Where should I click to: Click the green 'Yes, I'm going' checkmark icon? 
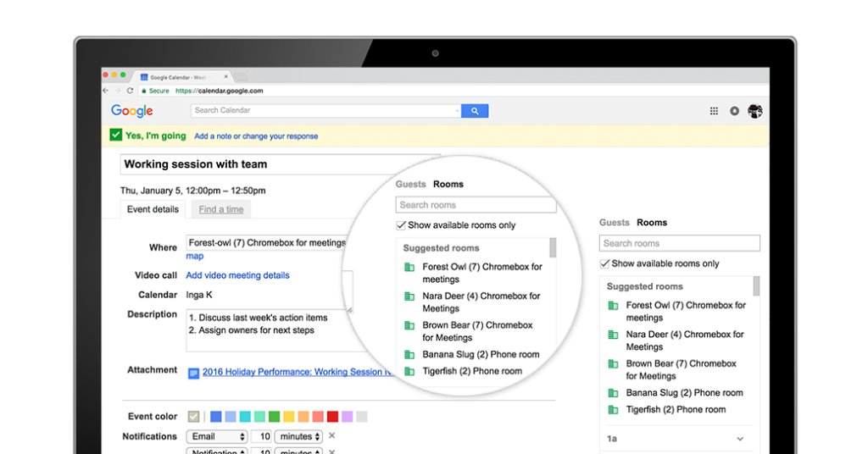click(x=115, y=135)
